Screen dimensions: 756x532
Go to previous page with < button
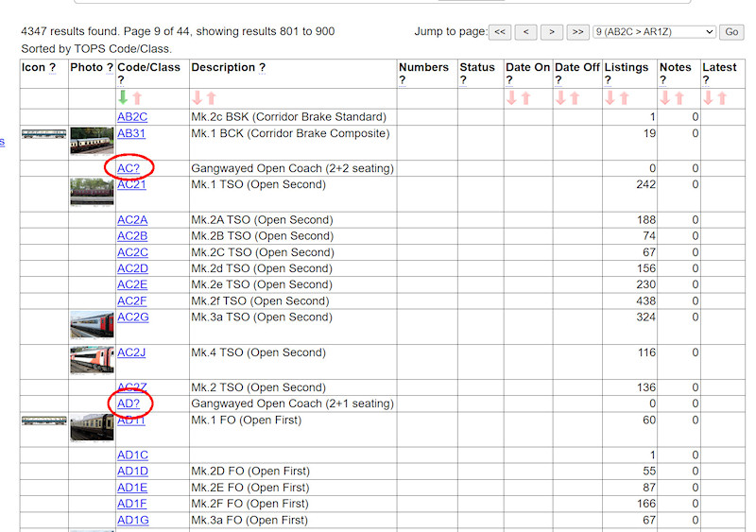[526, 32]
